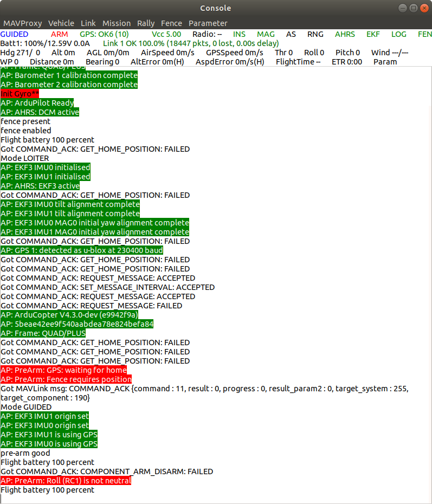Click the EKF3 IMU1 origin set line
This screenshot has height=504, width=432.
tap(44, 416)
